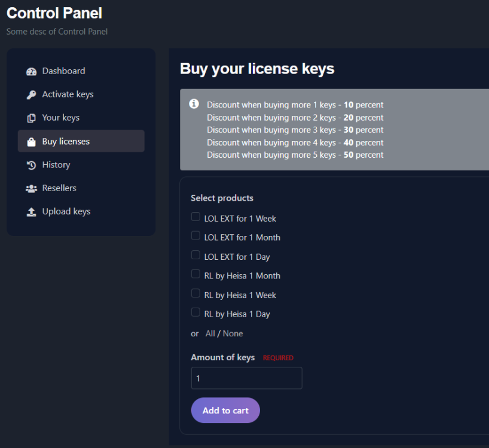This screenshot has height=448, width=489.
Task: Go to History in the sidebar
Action: click(x=56, y=165)
